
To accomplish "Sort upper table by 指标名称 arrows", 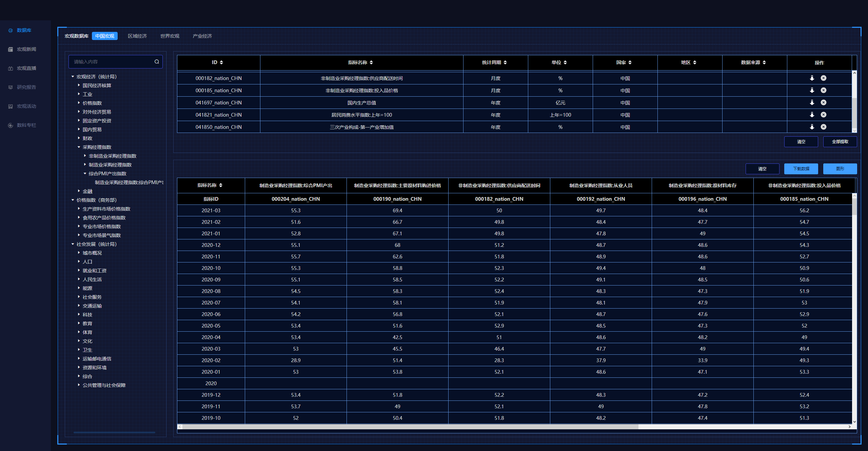I will 371,62.
